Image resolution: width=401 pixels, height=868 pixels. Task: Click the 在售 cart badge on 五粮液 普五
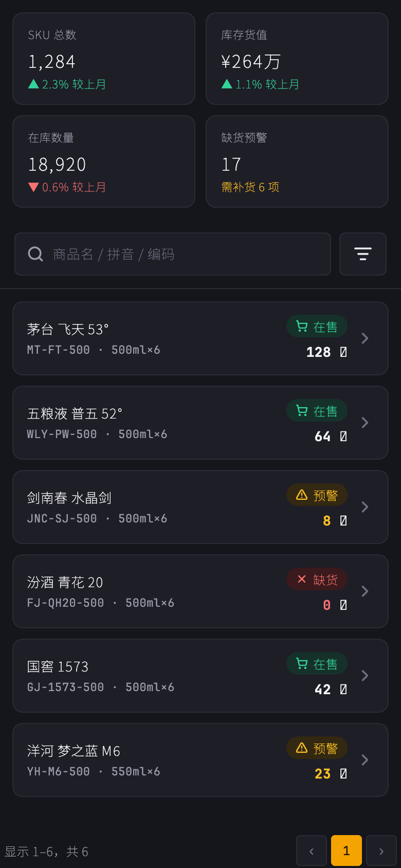(317, 411)
